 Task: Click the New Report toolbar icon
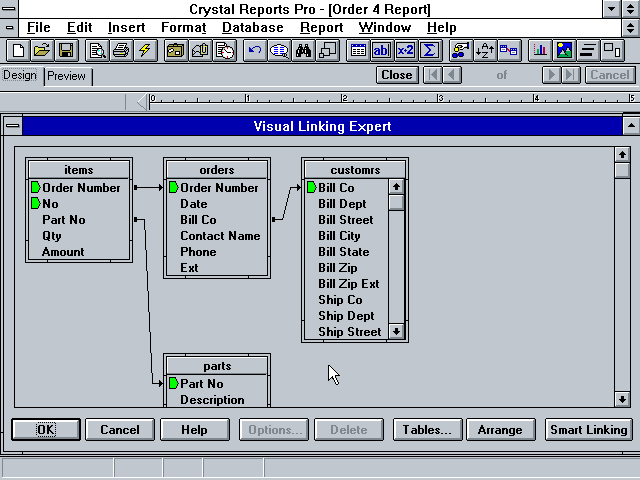point(18,51)
